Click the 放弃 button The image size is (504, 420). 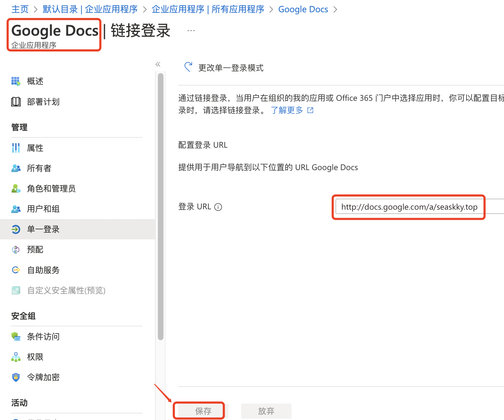pyautogui.click(x=266, y=411)
